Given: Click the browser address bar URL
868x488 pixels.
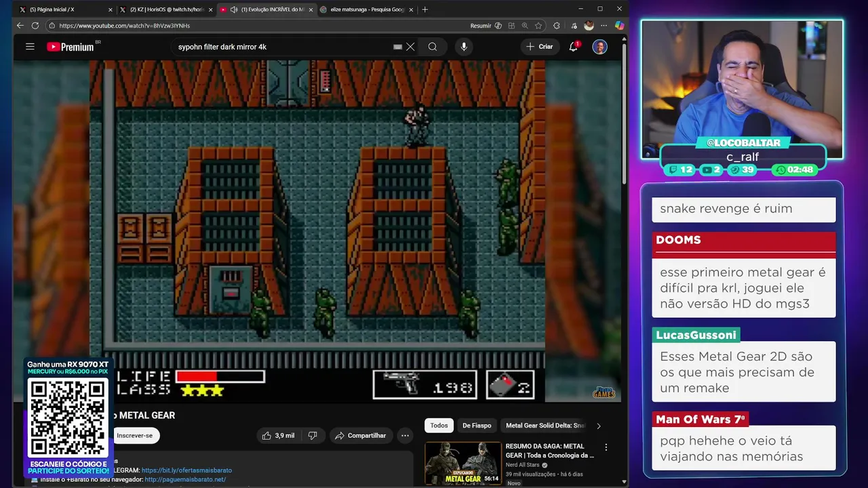Looking at the screenshot, I should pyautogui.click(x=125, y=26).
